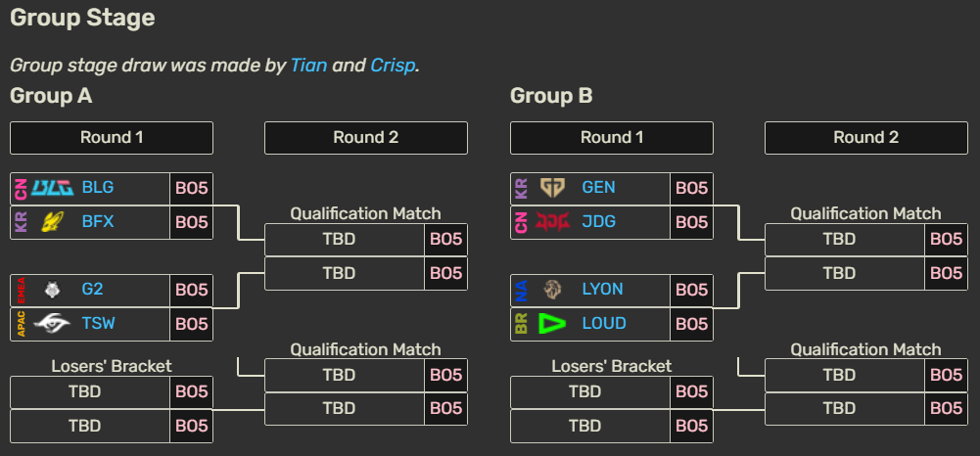Click the TSW team logo icon
Viewport: 980px width, 456px height.
[52, 324]
